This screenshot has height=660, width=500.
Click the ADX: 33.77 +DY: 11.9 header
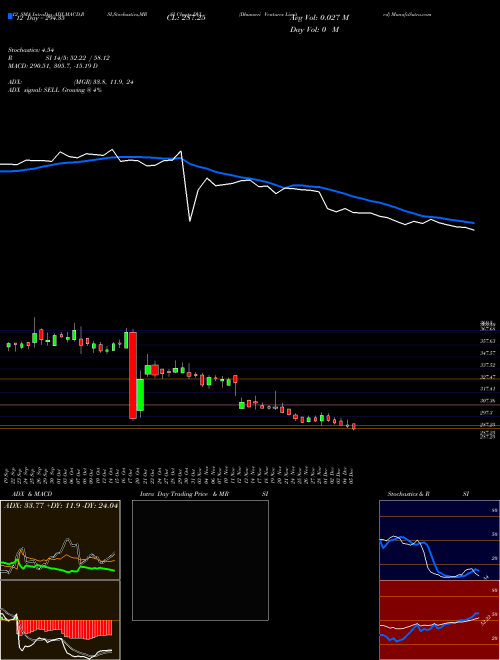pos(61,506)
